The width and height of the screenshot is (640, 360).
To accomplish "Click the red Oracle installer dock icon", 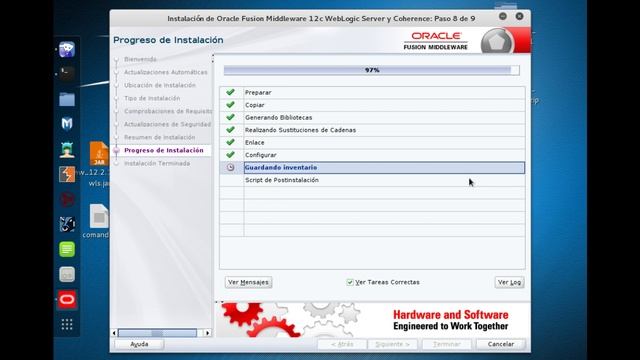I will coord(67,300).
